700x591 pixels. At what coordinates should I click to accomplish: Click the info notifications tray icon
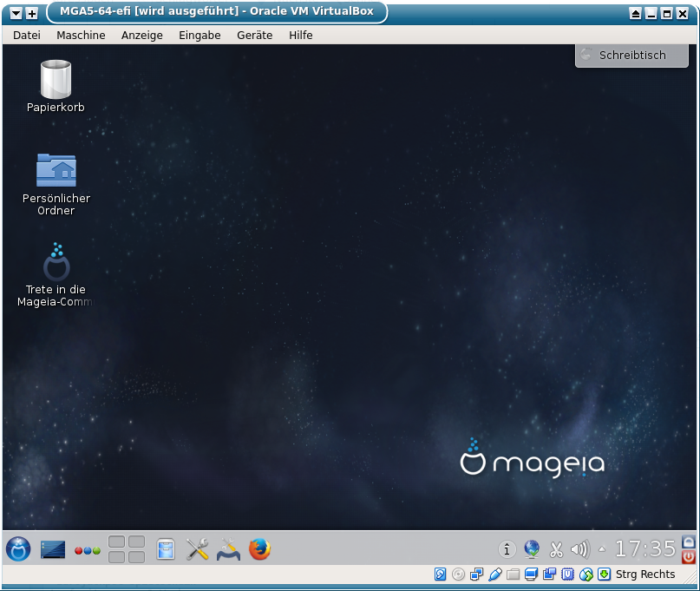coord(507,549)
